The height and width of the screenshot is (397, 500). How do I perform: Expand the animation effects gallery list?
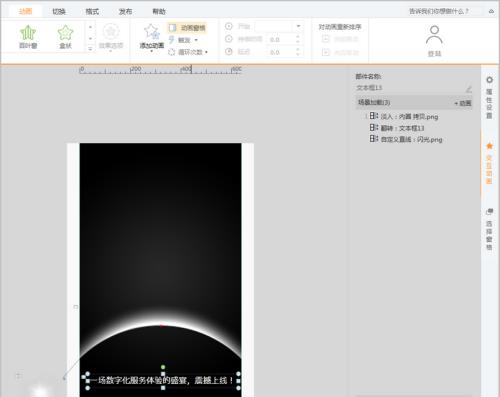tap(90, 49)
